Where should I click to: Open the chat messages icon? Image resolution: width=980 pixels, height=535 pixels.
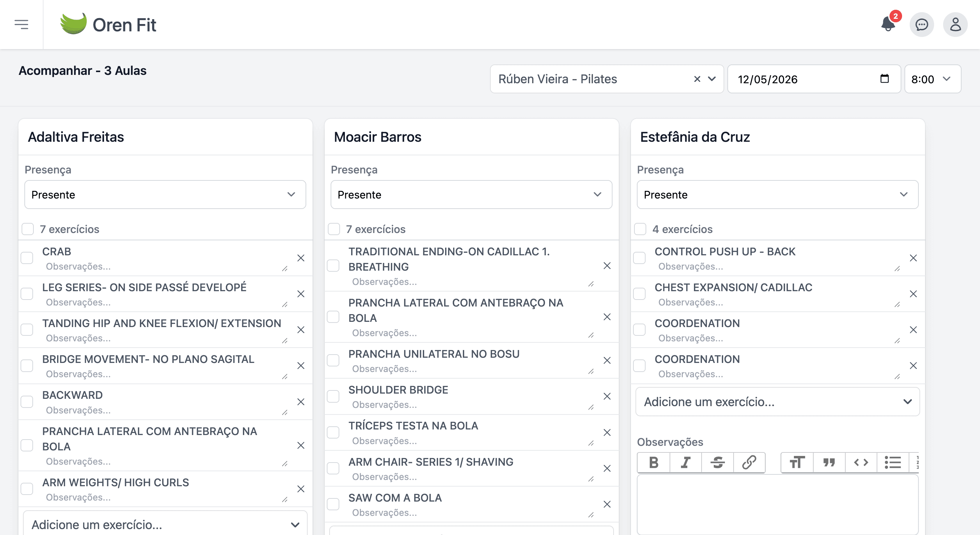pyautogui.click(x=922, y=25)
